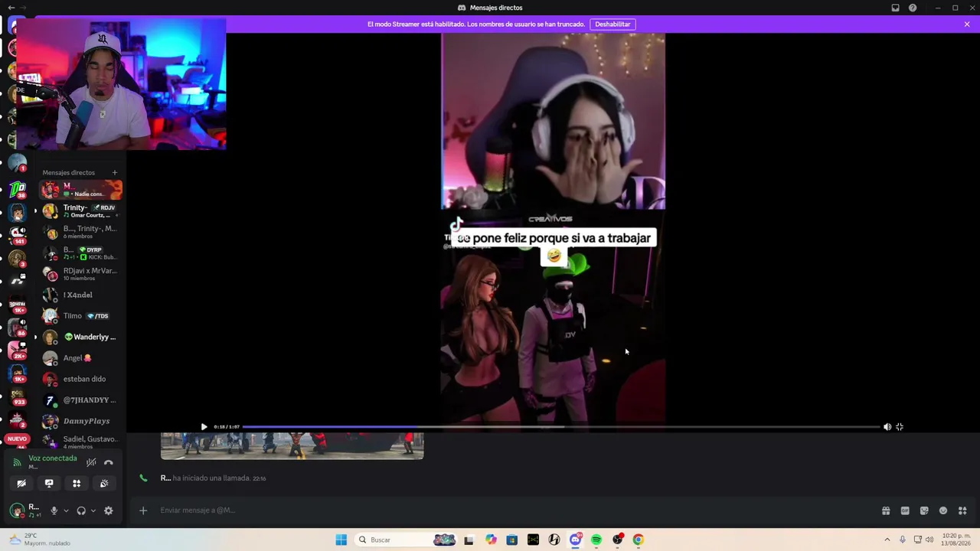This screenshot has height=551, width=980.
Task: Expand headphone output options arrow
Action: 93,510
